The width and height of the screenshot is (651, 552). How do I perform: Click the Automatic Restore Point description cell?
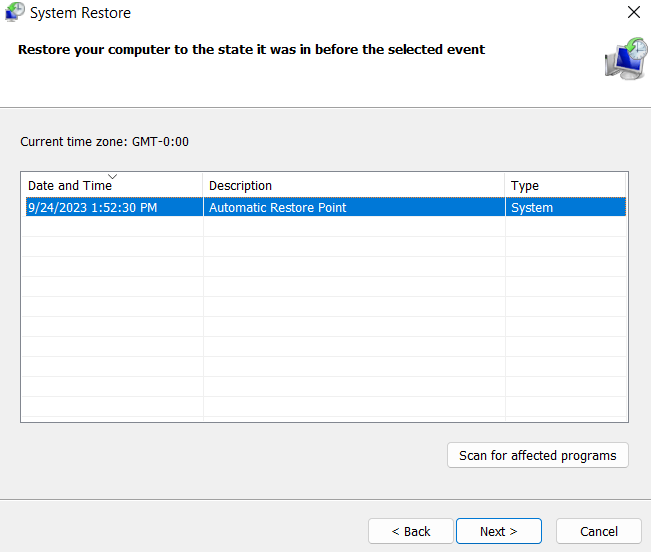pyautogui.click(x=278, y=208)
